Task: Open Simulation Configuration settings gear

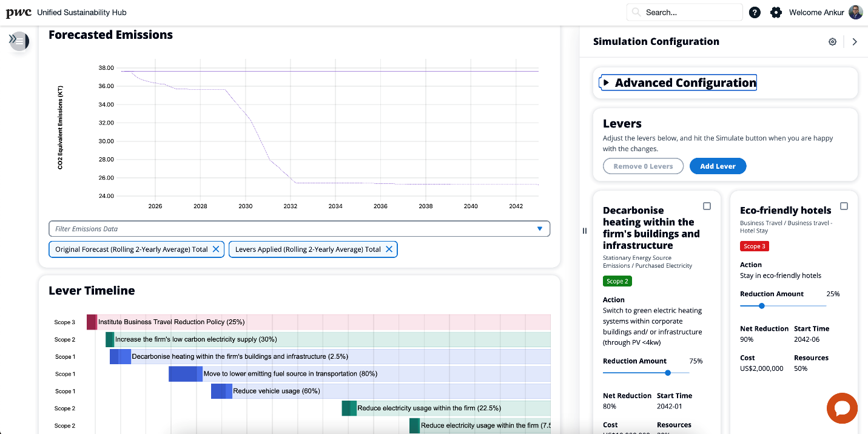Action: pos(832,42)
